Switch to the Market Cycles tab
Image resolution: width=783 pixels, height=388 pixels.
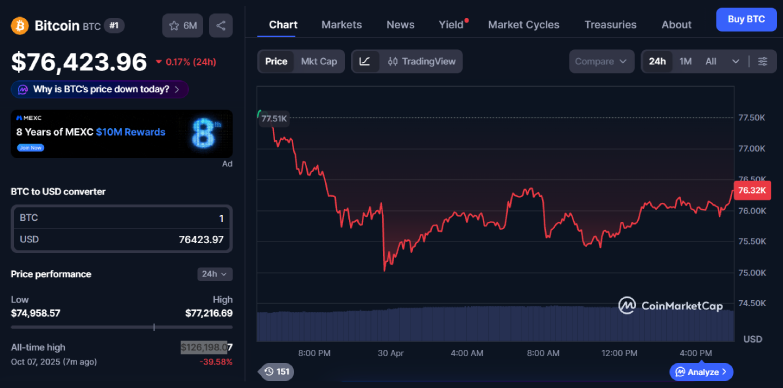(524, 24)
